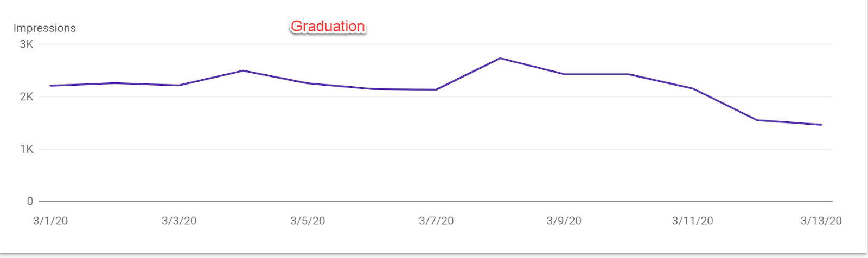Screen dimensions: 868x258
Task: Click the line's data point above 3/7/20
Action: click(436, 89)
